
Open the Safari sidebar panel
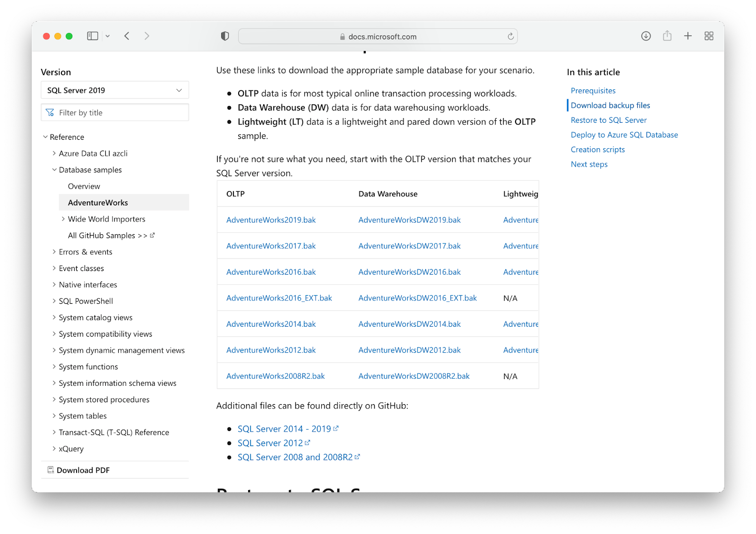(x=93, y=35)
